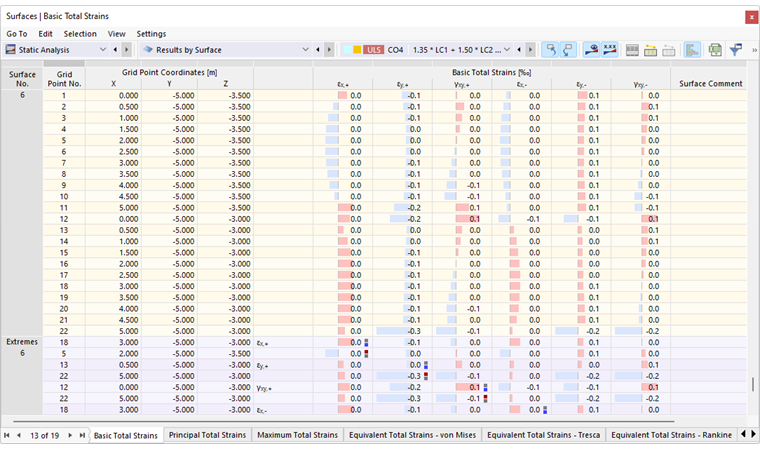Click the Static Analysis icon

click(x=10, y=49)
